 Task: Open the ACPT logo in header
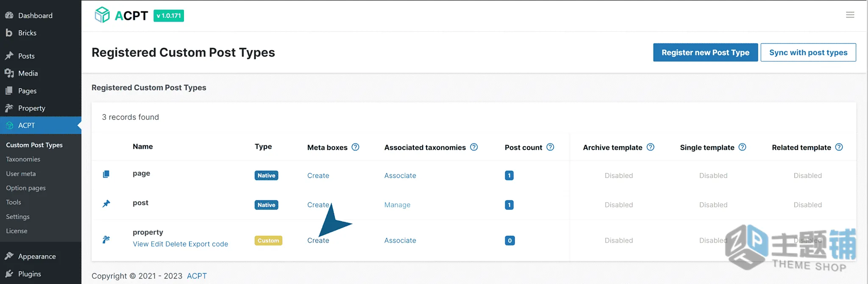pos(121,15)
